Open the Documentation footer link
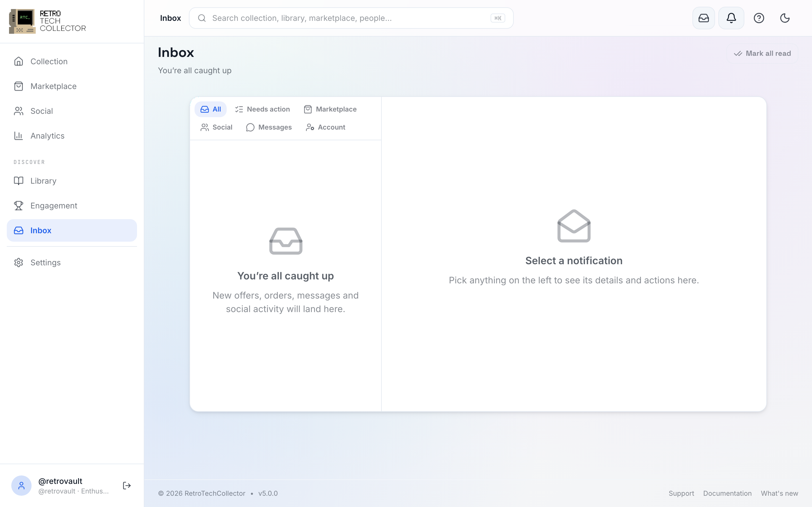812x507 pixels. [727, 493]
